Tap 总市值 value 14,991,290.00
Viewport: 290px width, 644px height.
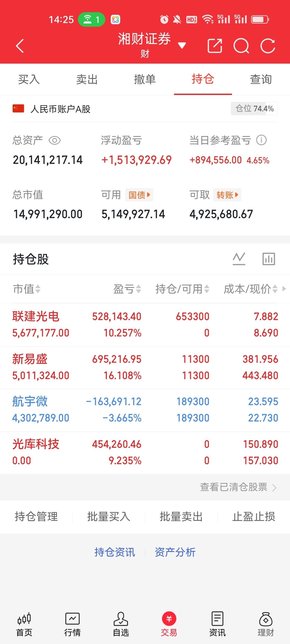tap(48, 214)
